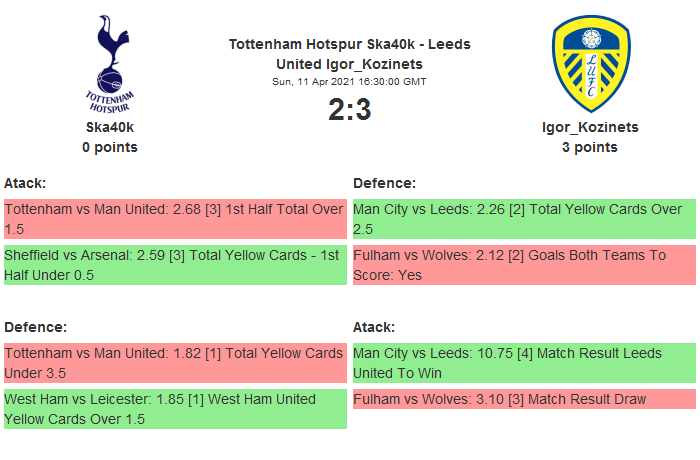Click the Sun, 11 Apr 2021 match date
The width and height of the screenshot is (700, 460).
point(349,81)
